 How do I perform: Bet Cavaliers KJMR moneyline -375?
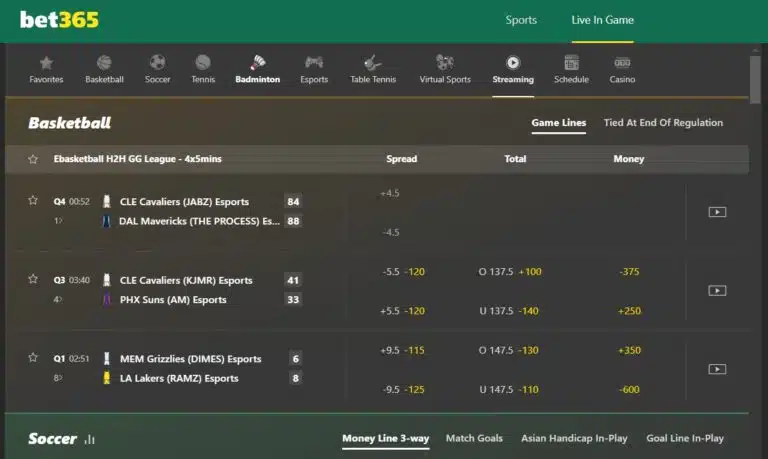click(x=629, y=272)
